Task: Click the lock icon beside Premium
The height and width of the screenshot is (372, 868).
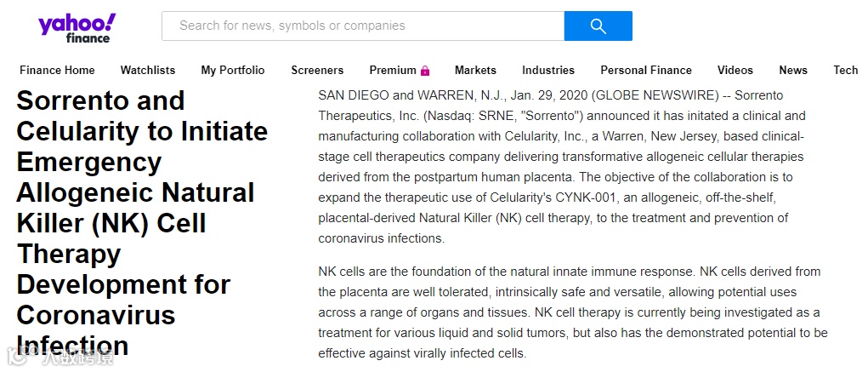Action: (x=425, y=71)
